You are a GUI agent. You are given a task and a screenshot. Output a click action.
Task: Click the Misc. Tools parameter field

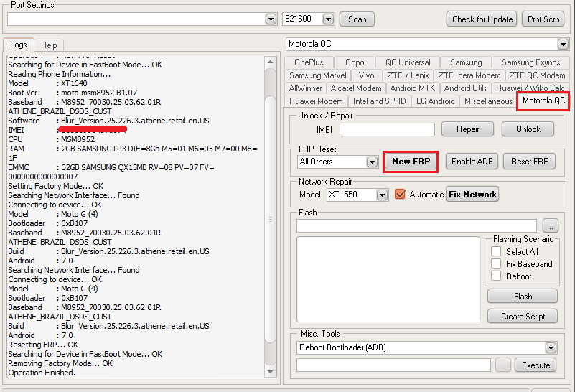pos(393,365)
